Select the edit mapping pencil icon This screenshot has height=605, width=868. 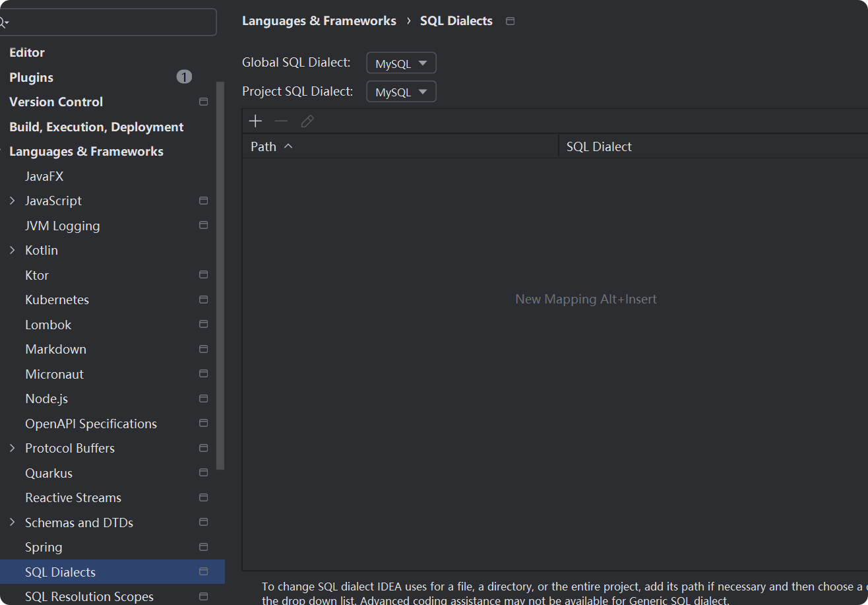click(306, 121)
